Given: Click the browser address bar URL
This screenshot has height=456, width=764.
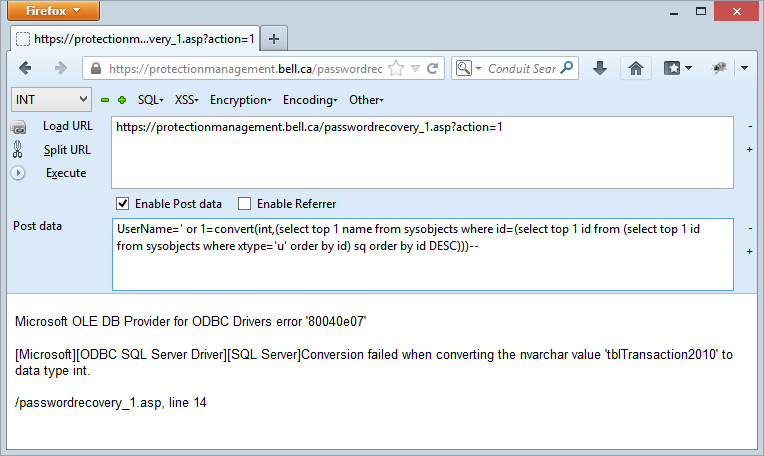Looking at the screenshot, I should (245, 69).
